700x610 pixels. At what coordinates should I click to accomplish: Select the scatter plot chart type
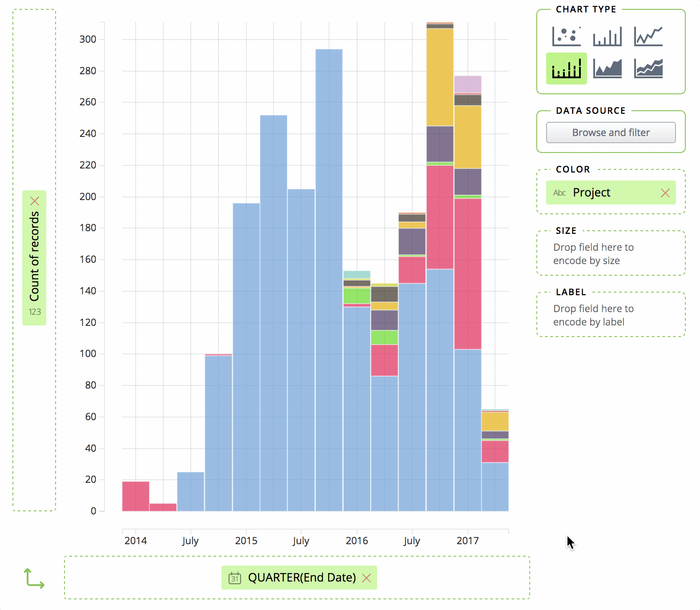[x=566, y=36]
